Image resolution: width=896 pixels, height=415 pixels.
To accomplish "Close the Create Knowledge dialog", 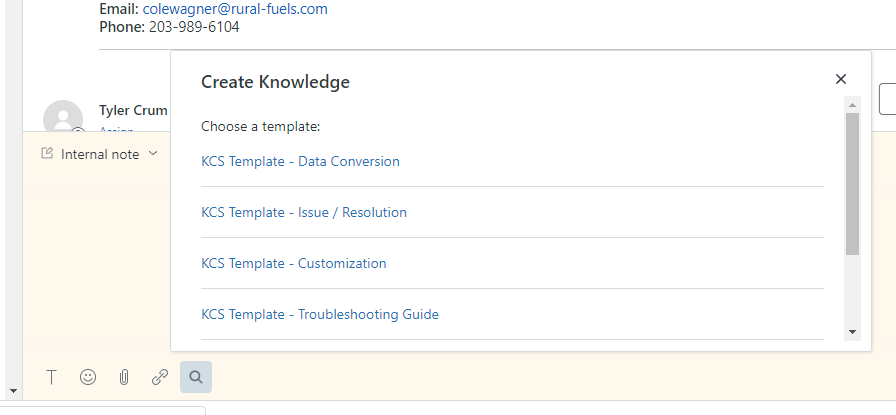I will (x=841, y=79).
